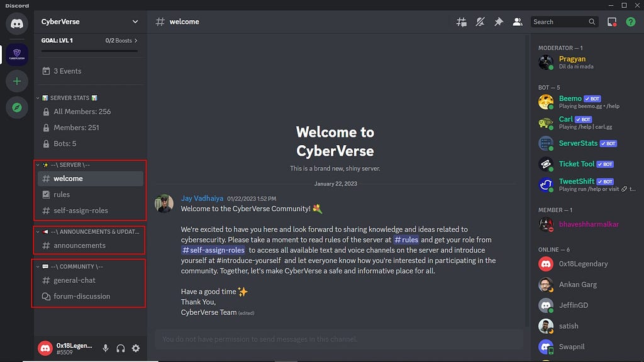
Task: Deafen with the headphones icon
Action: pos(120,348)
